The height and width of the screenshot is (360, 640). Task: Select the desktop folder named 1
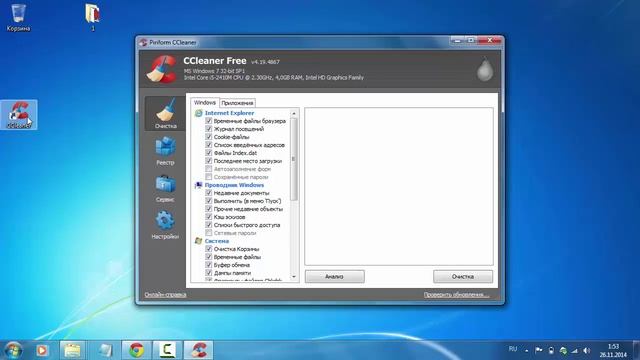93,18
